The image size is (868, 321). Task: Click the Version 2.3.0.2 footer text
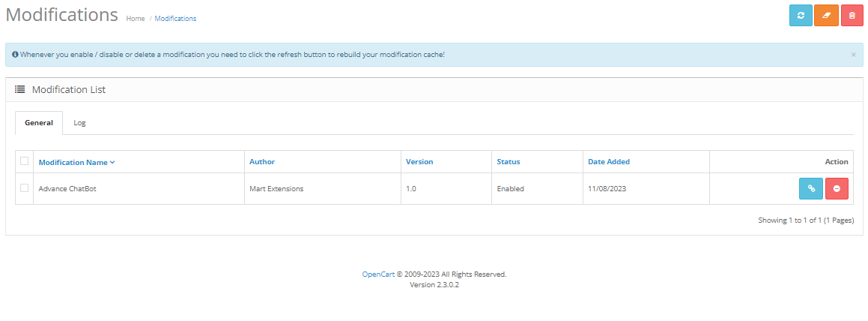pyautogui.click(x=434, y=284)
